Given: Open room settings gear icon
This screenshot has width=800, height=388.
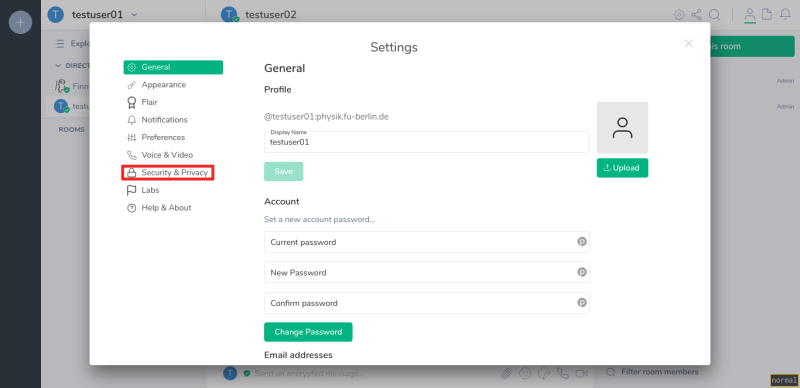Looking at the screenshot, I should coord(679,15).
